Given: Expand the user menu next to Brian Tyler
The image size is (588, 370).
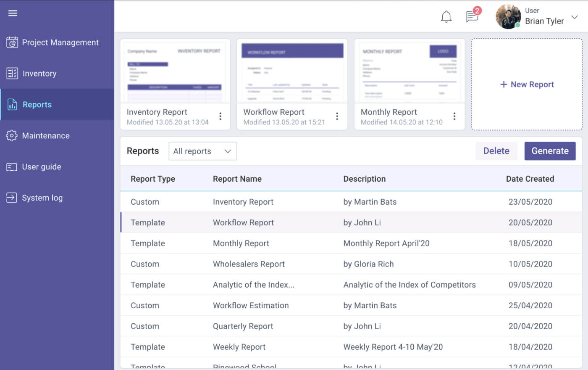Looking at the screenshot, I should click(x=575, y=18).
